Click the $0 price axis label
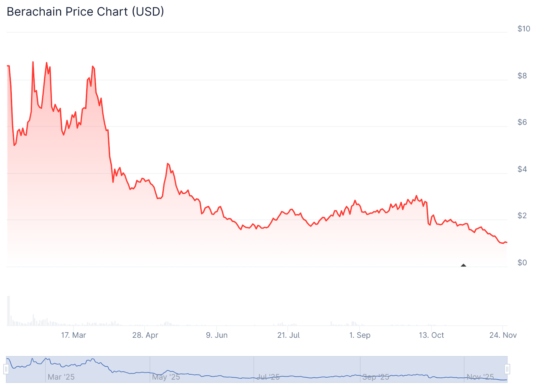537x392 pixels. (522, 262)
